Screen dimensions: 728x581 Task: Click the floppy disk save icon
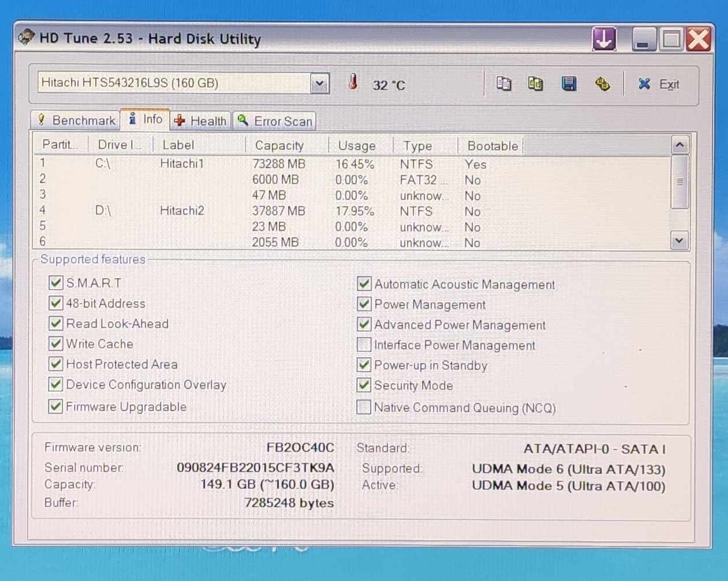(569, 84)
